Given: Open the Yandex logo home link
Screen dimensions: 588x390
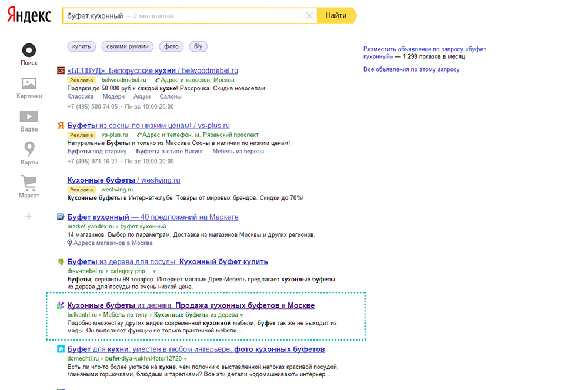Looking at the screenshot, I should 29,15.
